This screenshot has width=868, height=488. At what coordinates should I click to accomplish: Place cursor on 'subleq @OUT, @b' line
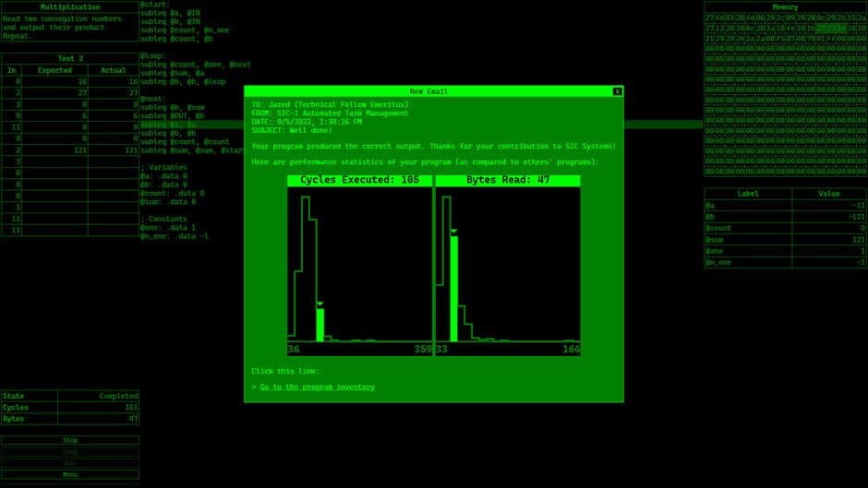(173, 115)
